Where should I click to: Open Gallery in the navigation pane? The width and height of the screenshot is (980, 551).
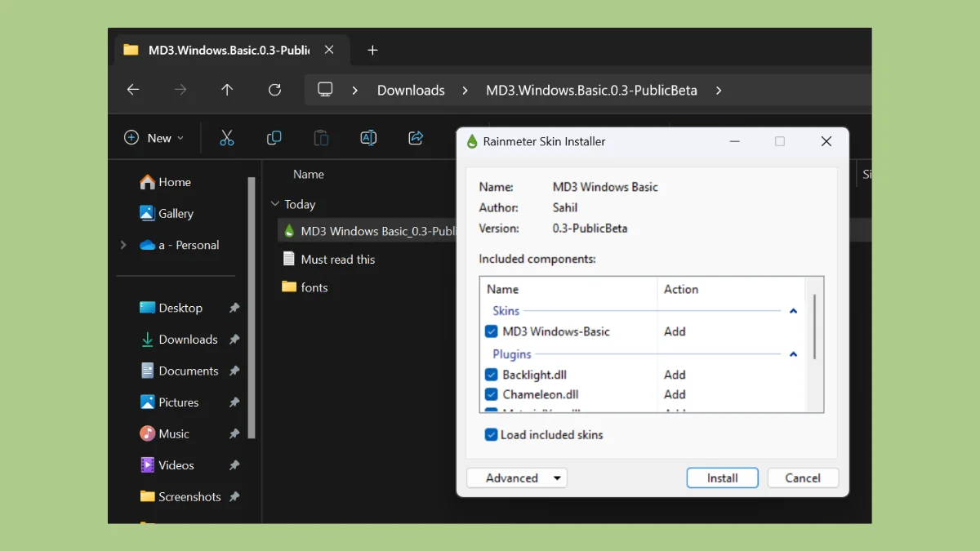tap(167, 213)
